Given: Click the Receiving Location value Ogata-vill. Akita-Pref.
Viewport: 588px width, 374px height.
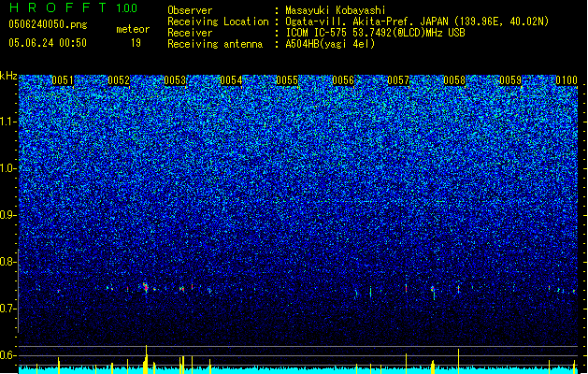Looking at the screenshot, I should coord(351,22).
